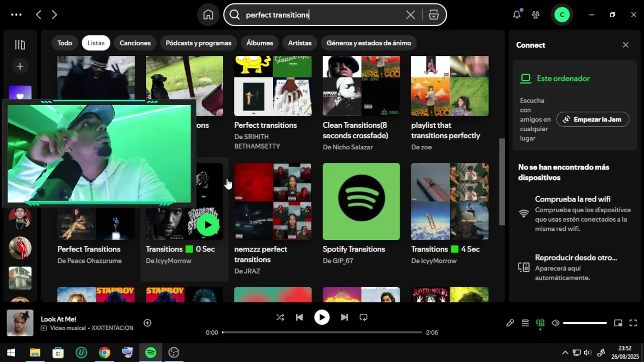Clear the search field with X
The image size is (644, 362).
point(411,15)
